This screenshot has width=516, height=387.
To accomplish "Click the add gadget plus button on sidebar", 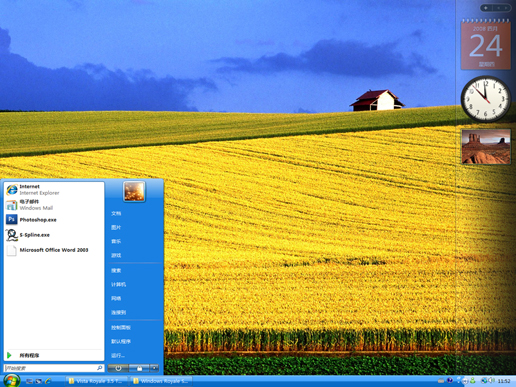I will (x=486, y=8).
